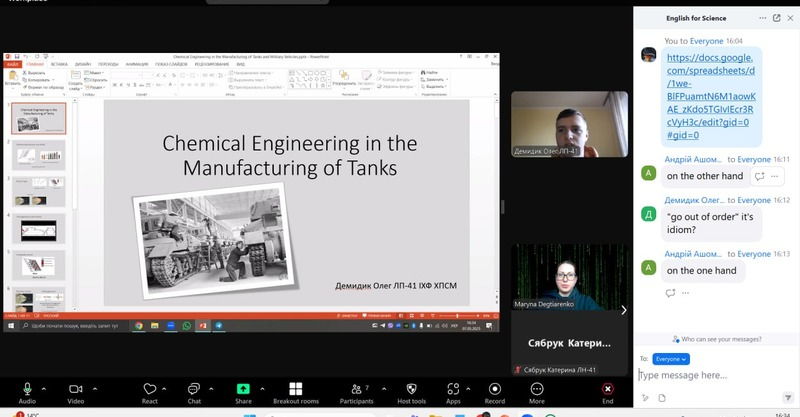Click Telegram icon in shared taskbar
Image resolution: width=800 pixels, height=417 pixels.
[219, 326]
